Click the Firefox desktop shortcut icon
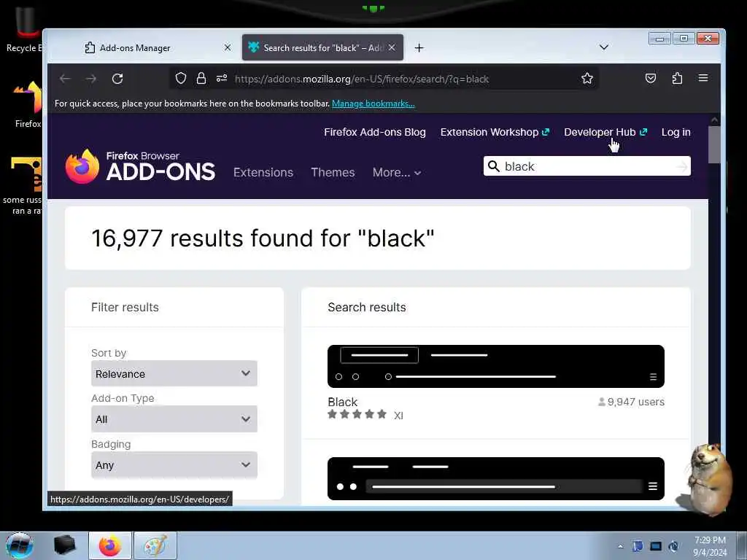The height and width of the screenshot is (560, 747). pyautogui.click(x=28, y=105)
